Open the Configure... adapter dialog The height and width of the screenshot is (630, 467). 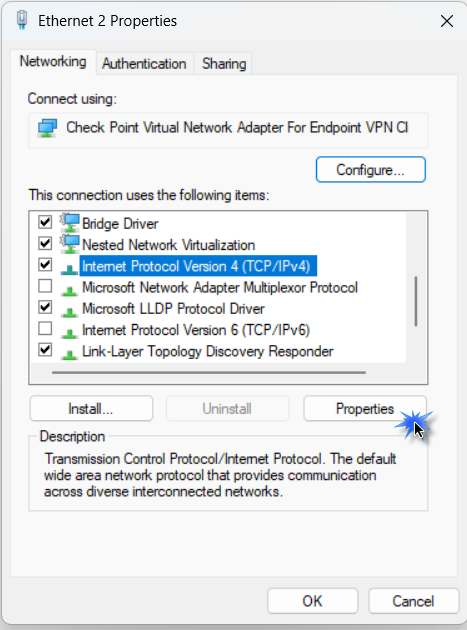pyautogui.click(x=371, y=170)
